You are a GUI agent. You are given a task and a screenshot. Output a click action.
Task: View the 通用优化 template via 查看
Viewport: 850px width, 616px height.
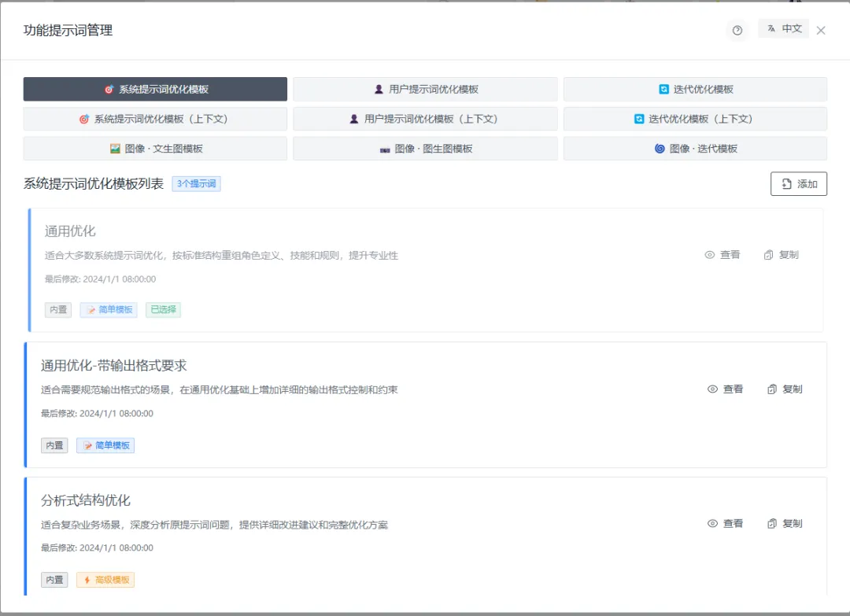coord(722,255)
